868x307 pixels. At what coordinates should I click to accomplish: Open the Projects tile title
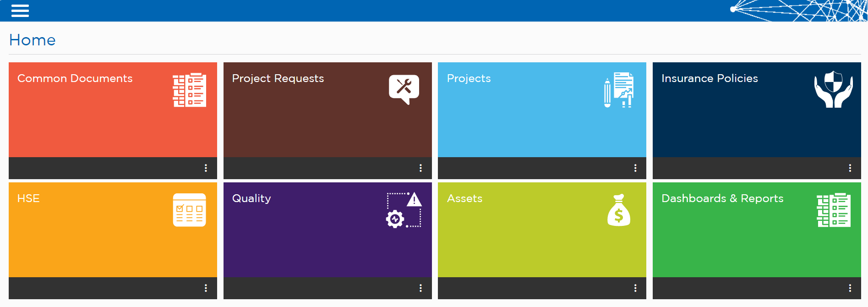tap(469, 78)
